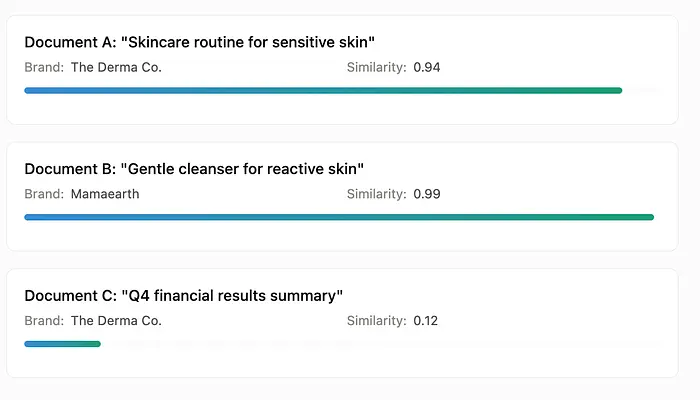Viewport: 700px width, 400px height.
Task: Click the Document C title text
Action: pyautogui.click(x=183, y=296)
